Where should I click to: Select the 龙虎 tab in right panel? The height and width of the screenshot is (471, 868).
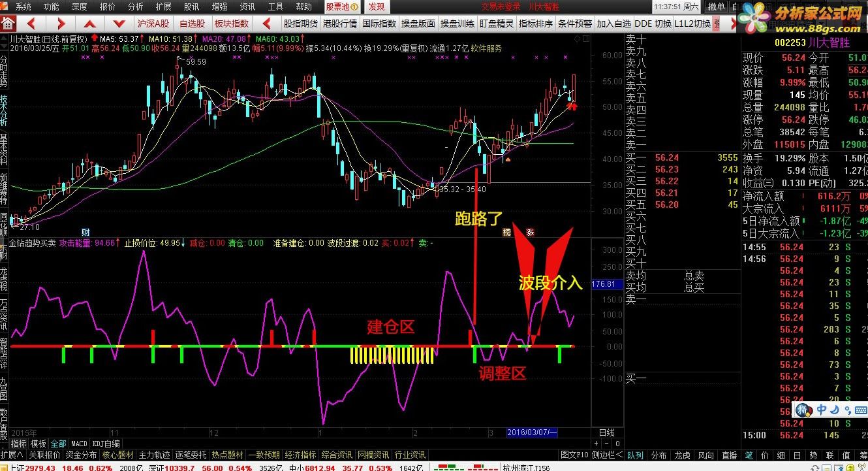click(682, 455)
